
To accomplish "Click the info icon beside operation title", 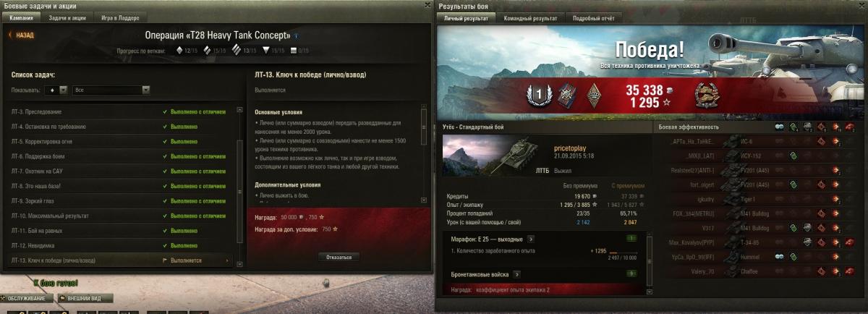I will [297, 35].
